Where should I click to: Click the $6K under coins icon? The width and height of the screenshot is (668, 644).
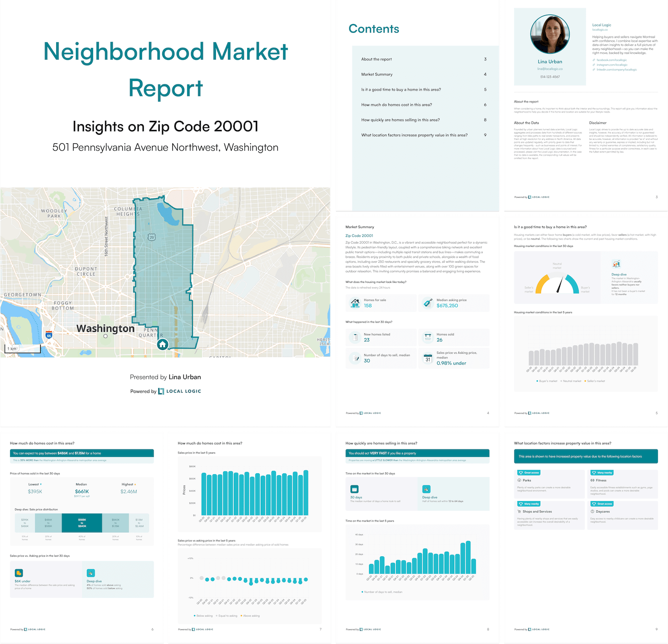coord(19,573)
